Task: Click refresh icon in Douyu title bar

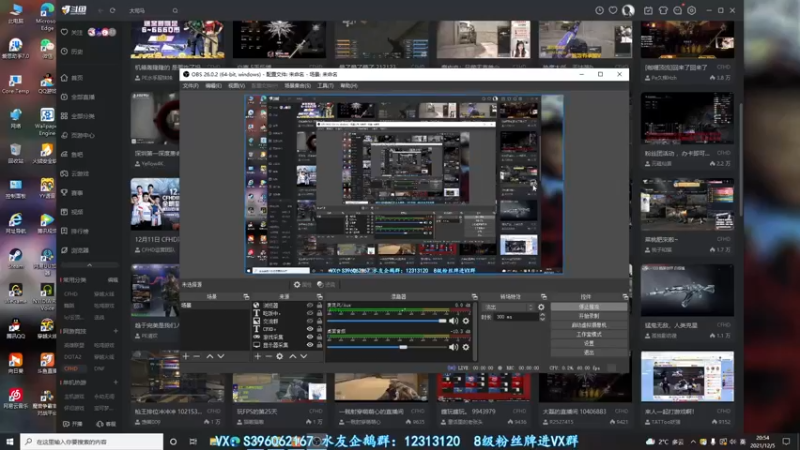Action: (x=113, y=10)
